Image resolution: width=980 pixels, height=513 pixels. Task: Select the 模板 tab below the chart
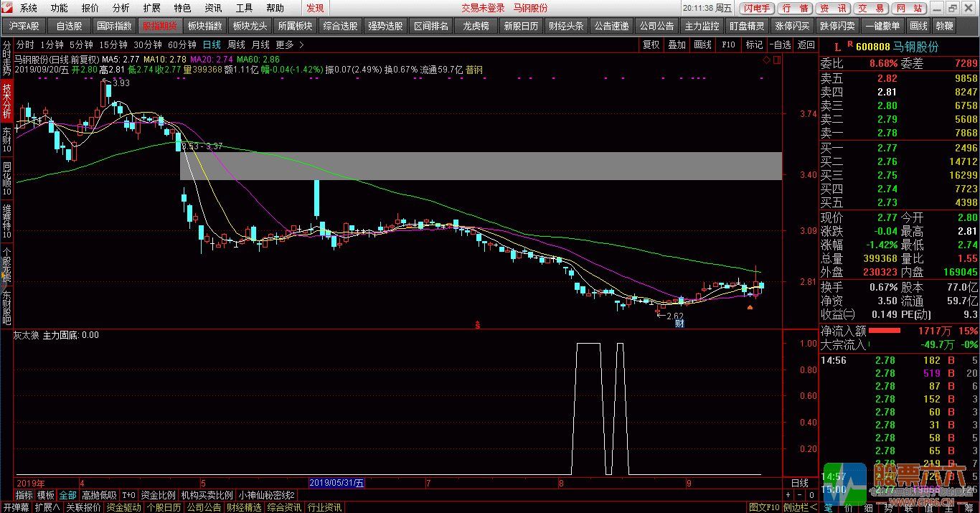click(46, 495)
